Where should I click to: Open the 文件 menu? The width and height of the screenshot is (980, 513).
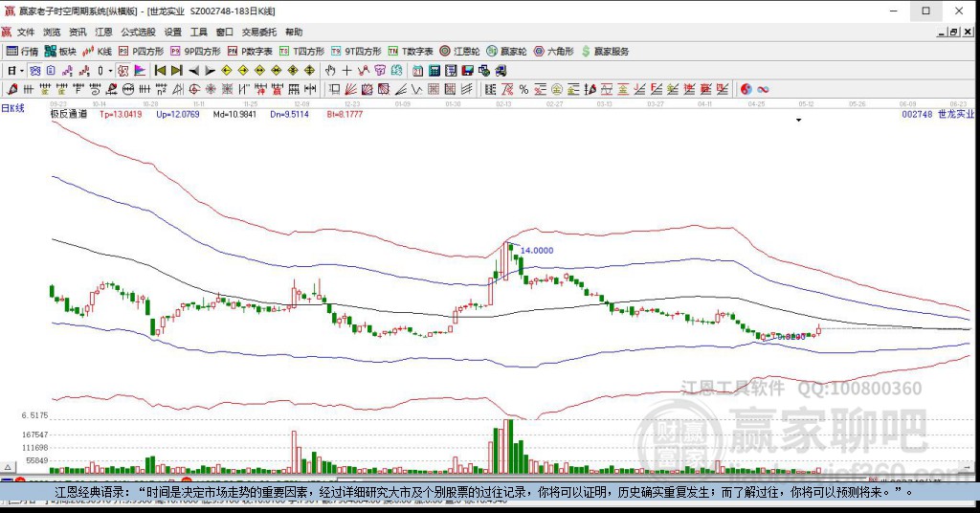26,32
